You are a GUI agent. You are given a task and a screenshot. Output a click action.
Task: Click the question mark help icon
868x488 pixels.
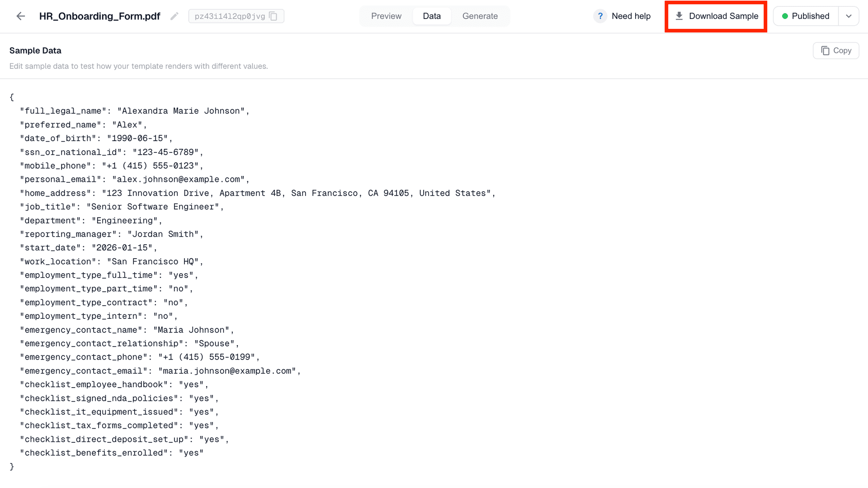coord(600,16)
